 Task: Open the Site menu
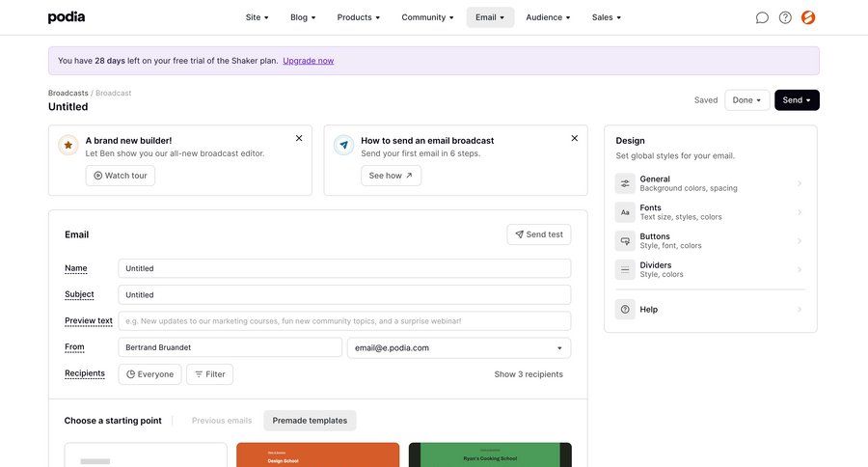click(x=257, y=17)
